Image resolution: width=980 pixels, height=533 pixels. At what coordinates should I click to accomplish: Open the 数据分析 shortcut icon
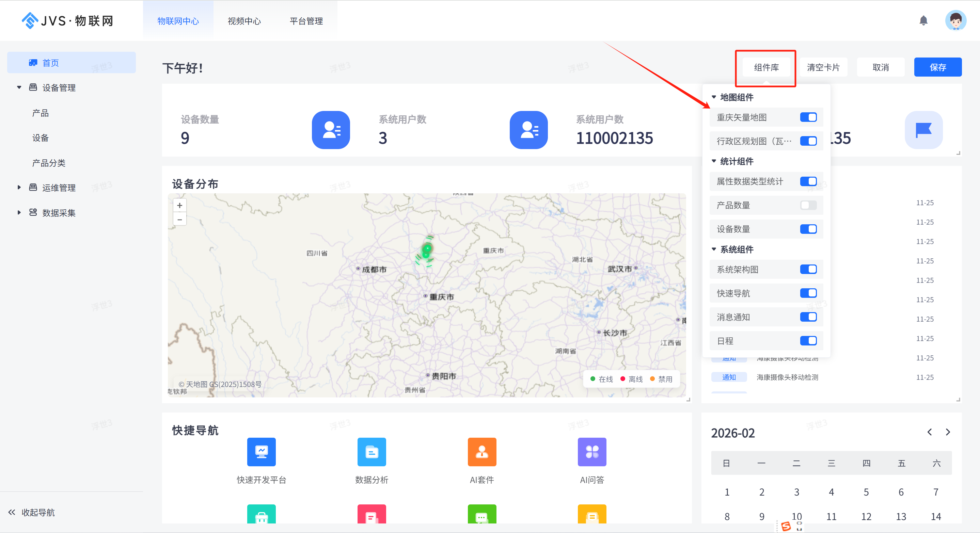[371, 452]
